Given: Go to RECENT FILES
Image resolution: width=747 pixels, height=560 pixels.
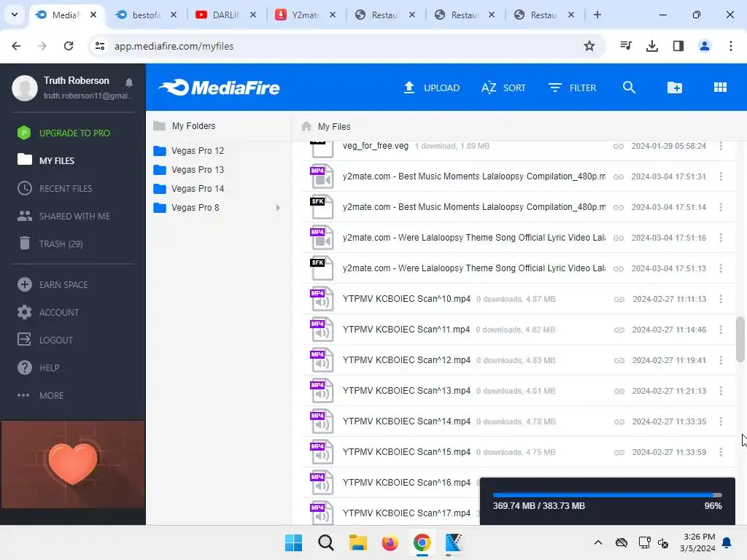Looking at the screenshot, I should click(55, 189).
